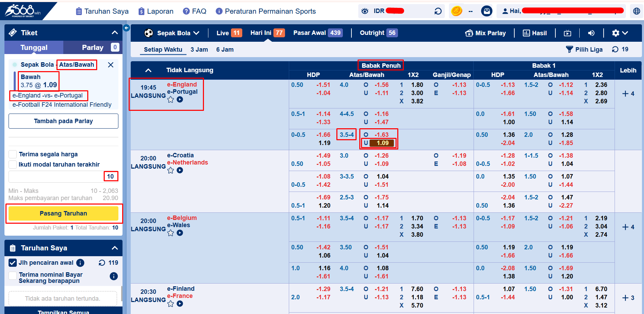
Task: Check Ikuti modal taruhan terakhir
Action: tap(13, 165)
